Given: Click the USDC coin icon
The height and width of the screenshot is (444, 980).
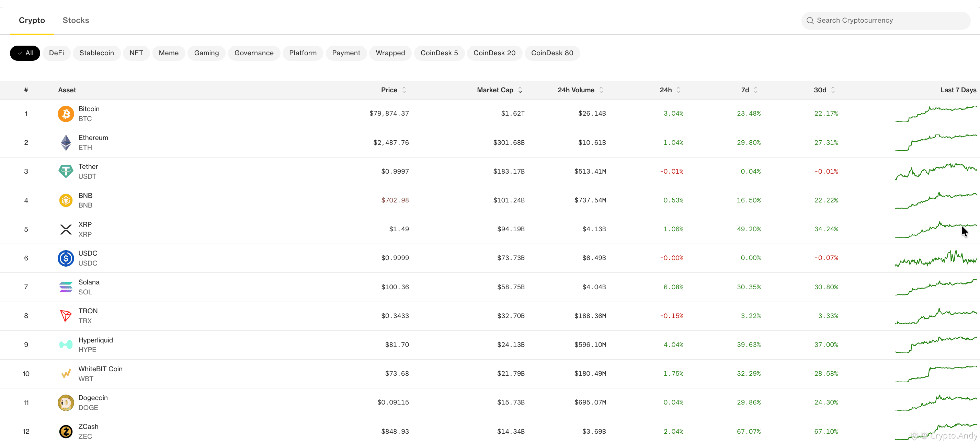Looking at the screenshot, I should 66,258.
